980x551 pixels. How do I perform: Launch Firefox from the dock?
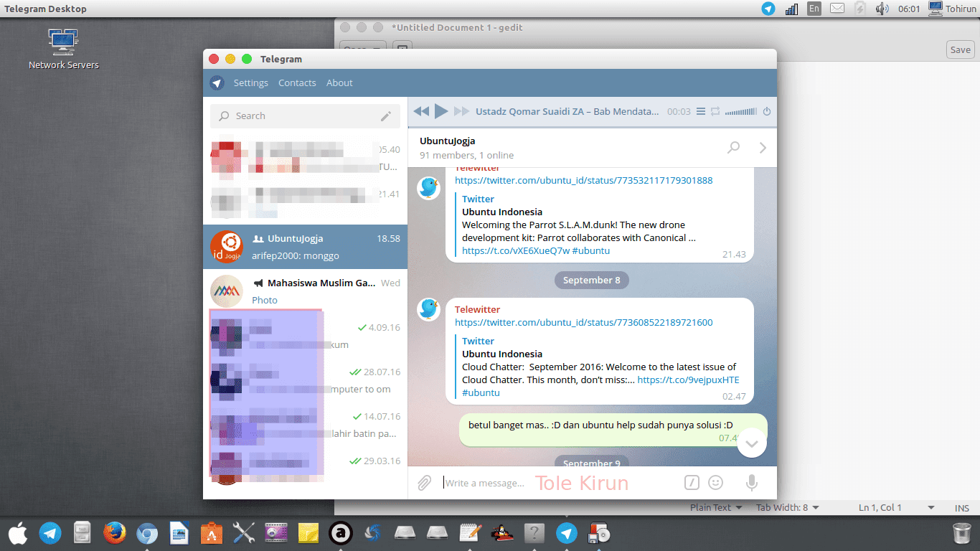[114, 533]
